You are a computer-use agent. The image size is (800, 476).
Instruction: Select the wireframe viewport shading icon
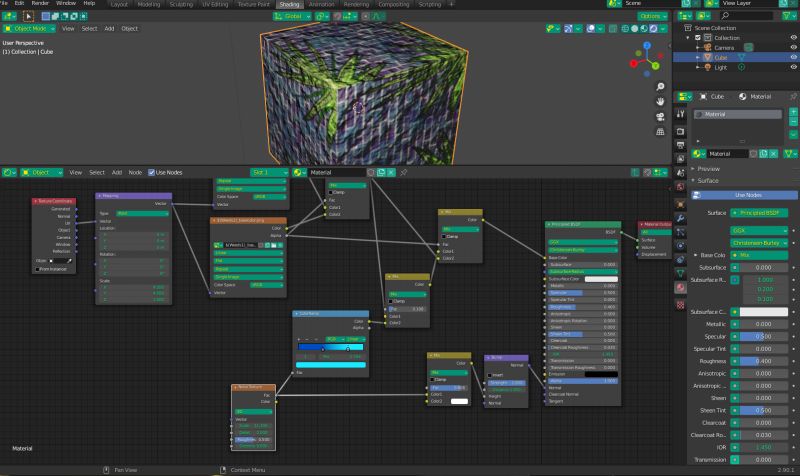pyautogui.click(x=625, y=29)
